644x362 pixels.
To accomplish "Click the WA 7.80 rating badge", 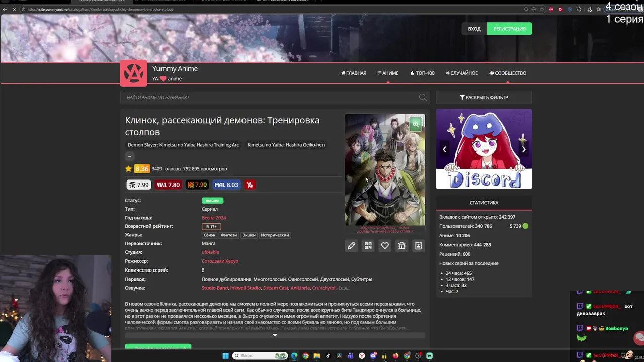I will tap(168, 185).
